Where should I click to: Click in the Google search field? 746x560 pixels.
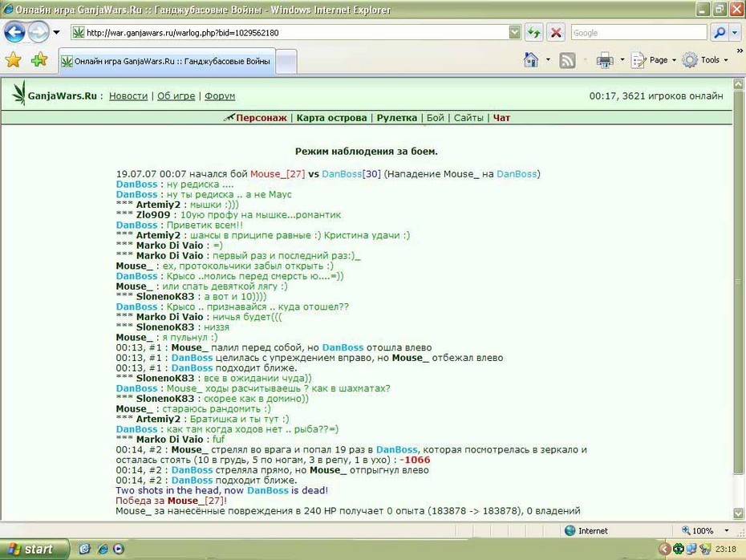pyautogui.click(x=639, y=32)
